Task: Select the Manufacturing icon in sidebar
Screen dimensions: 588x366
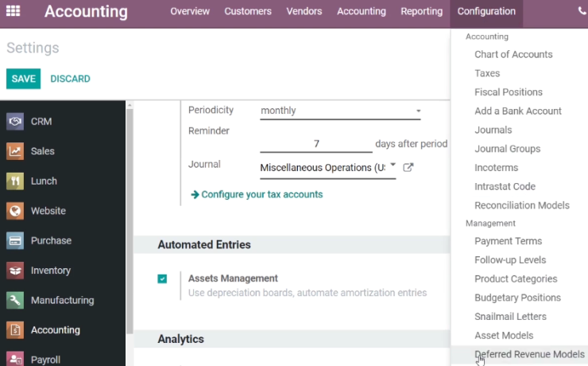Action: point(15,300)
